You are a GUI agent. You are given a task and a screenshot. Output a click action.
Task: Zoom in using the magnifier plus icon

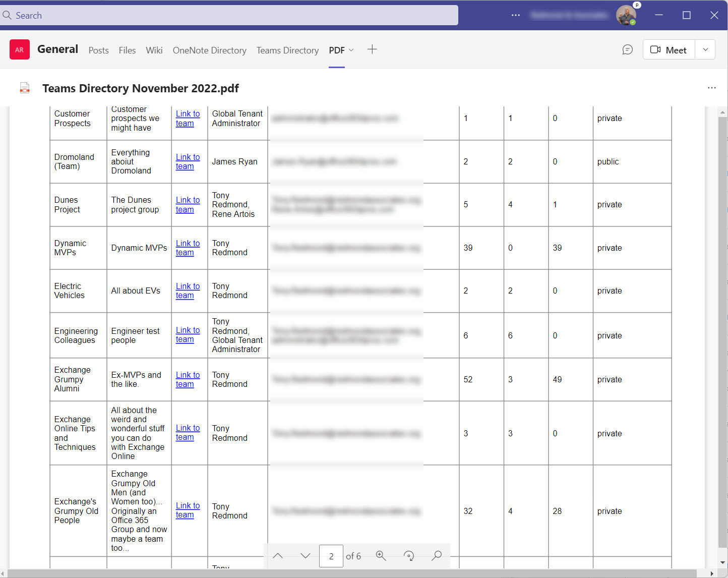point(381,556)
